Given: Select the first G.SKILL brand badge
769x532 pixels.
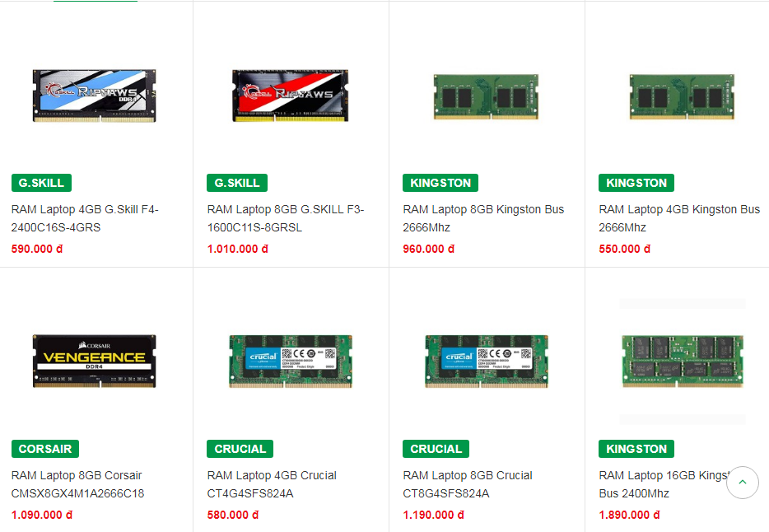Looking at the screenshot, I should click(42, 183).
